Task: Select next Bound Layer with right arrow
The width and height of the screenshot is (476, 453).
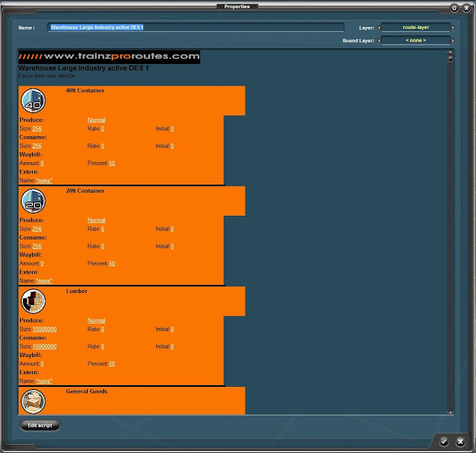Action: coord(453,41)
